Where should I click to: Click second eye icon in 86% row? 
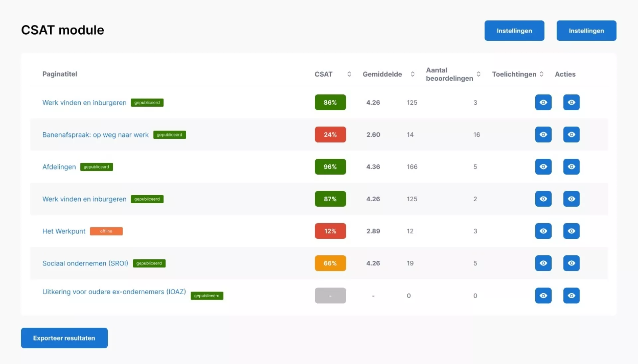coord(571,102)
